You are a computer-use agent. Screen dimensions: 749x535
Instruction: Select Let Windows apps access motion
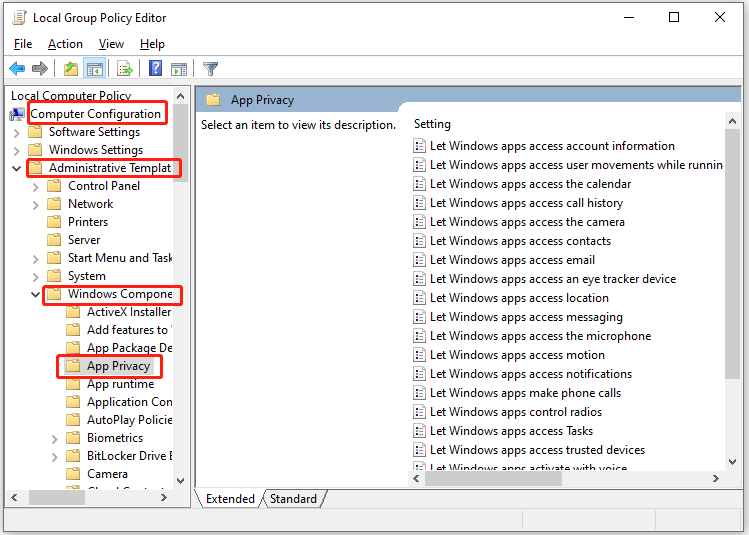click(x=517, y=355)
